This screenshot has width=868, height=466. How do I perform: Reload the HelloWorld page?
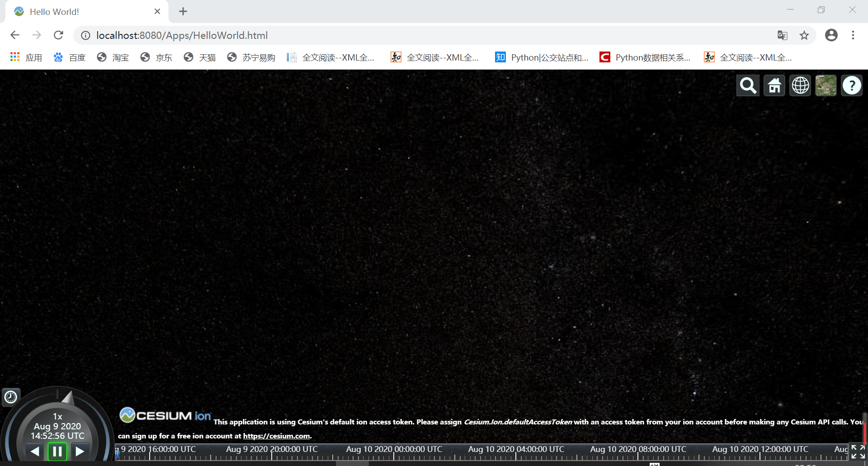click(58, 35)
